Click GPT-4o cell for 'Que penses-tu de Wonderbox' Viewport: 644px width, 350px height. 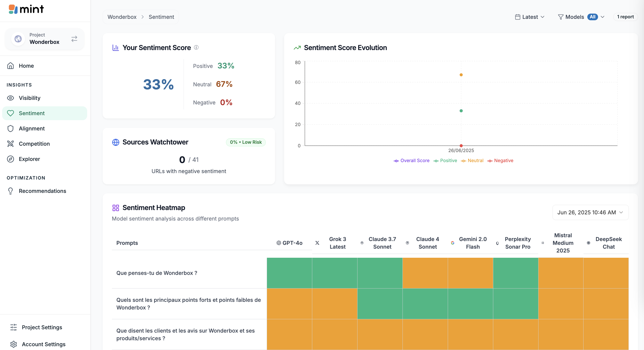tap(290, 273)
